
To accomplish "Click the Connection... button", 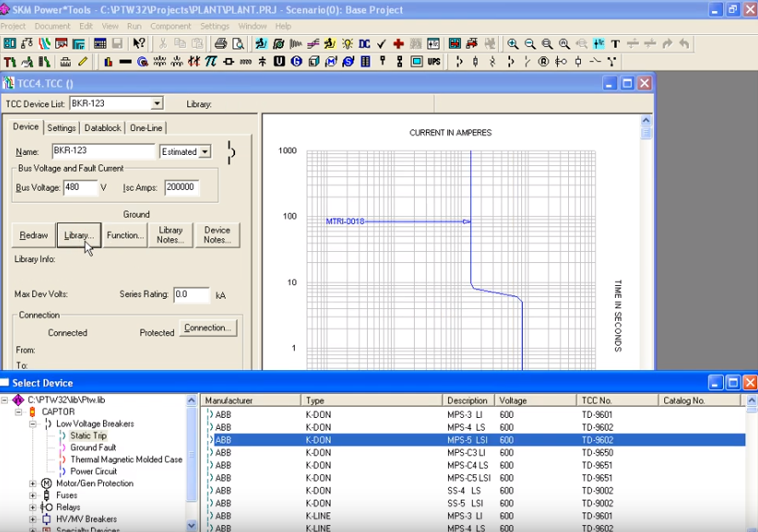I will [x=208, y=328].
